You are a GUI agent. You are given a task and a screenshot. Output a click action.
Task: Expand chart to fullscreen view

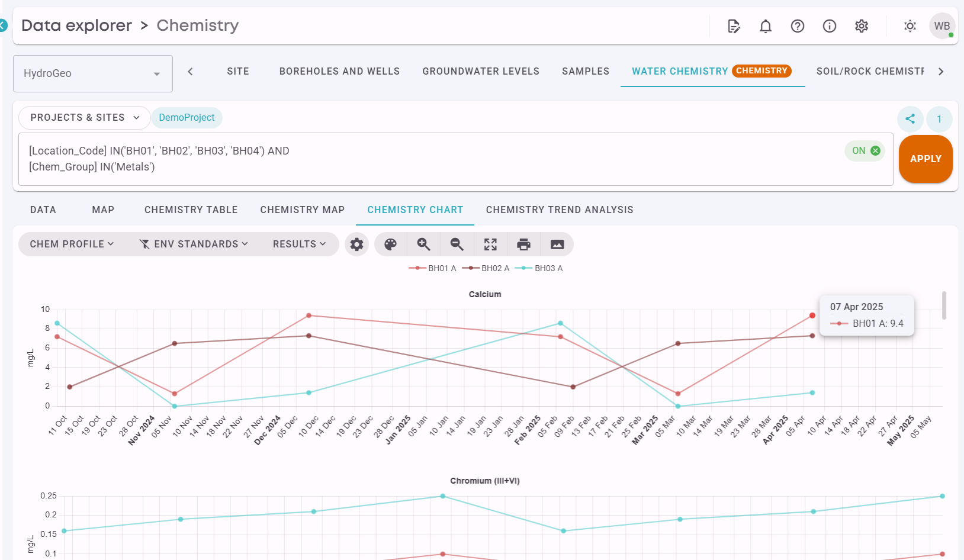pos(490,244)
